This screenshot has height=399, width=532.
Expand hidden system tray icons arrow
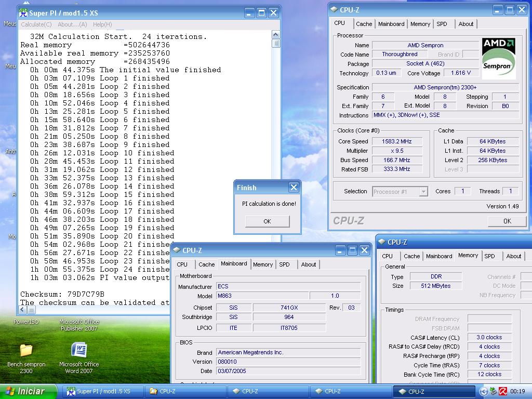pos(484,391)
